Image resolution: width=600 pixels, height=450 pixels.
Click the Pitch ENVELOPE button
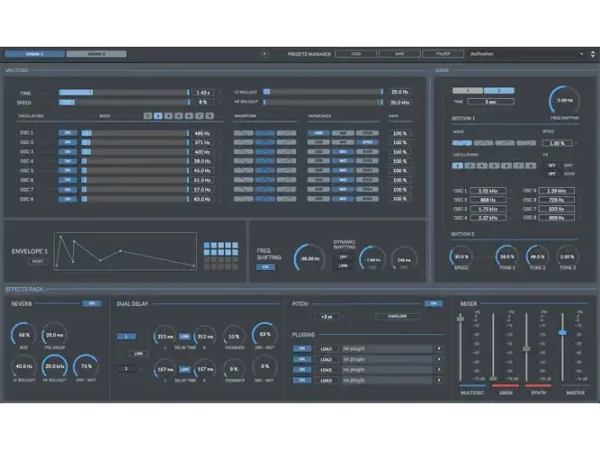(x=398, y=316)
